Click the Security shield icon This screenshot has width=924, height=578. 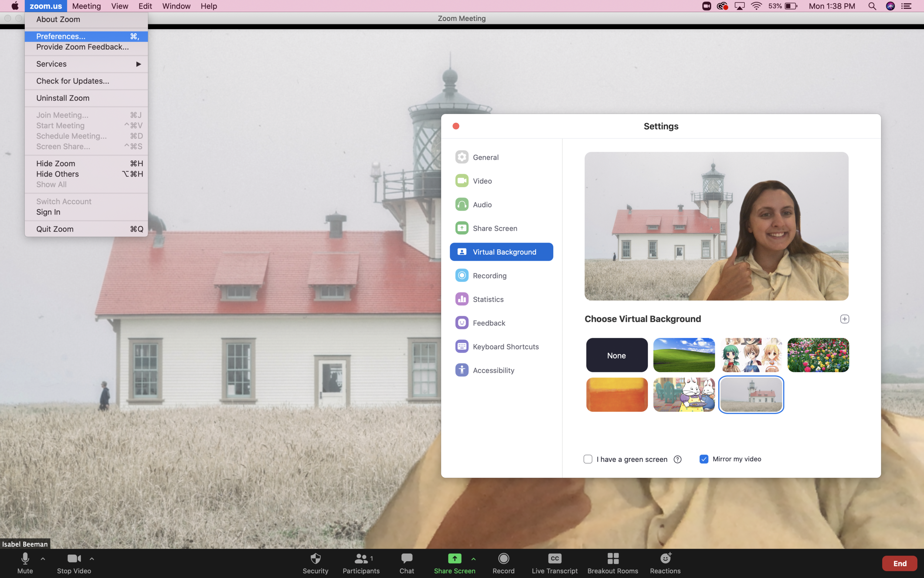click(316, 558)
